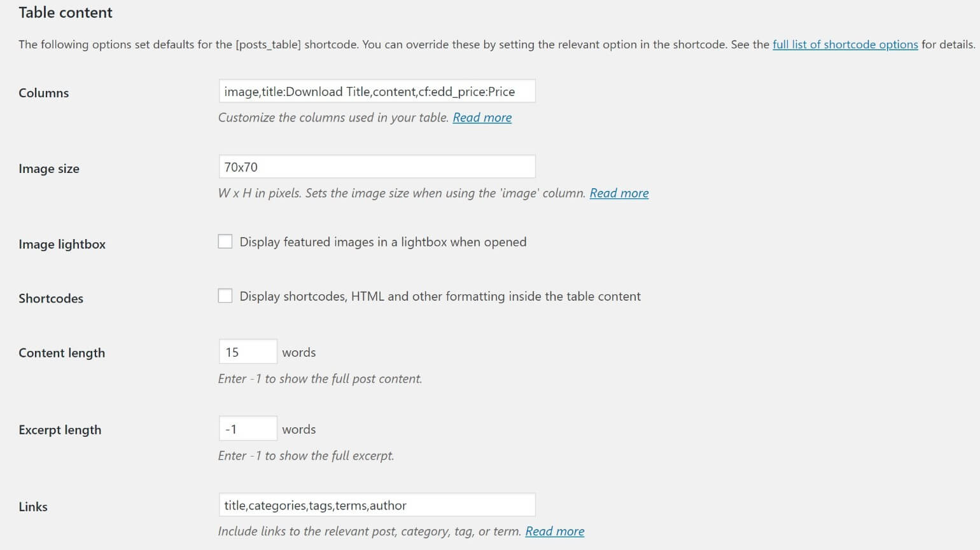Screen dimensions: 980x550
Task: Open the "Read more" link about image size
Action: point(619,193)
